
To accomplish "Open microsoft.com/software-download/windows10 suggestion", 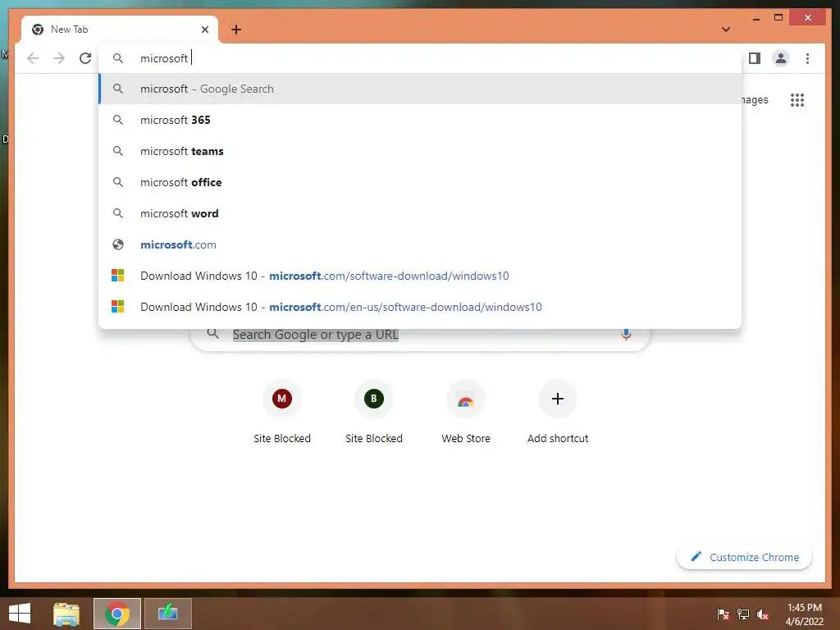I will coord(421,276).
